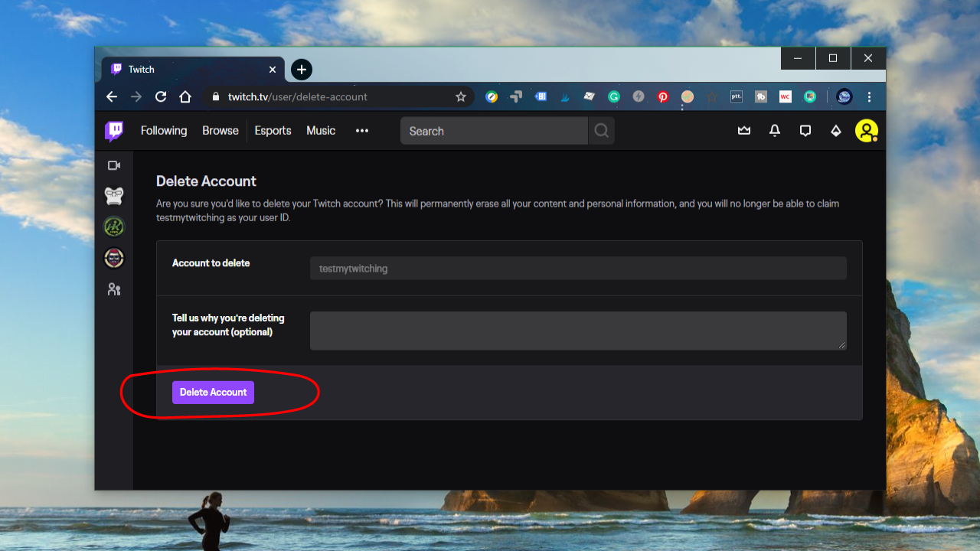Click the followed channels camera icon in sidebar
980x551 pixels.
coord(114,165)
